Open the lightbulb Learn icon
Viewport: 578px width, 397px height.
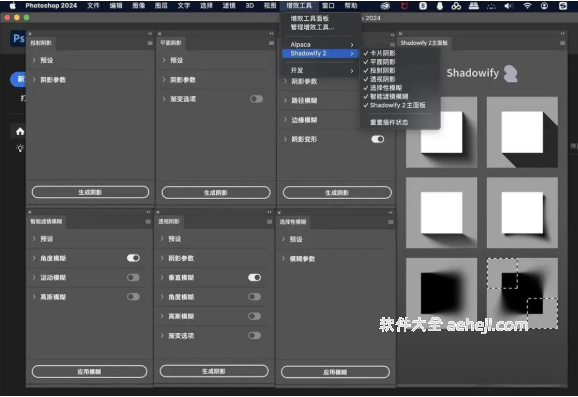[20, 148]
